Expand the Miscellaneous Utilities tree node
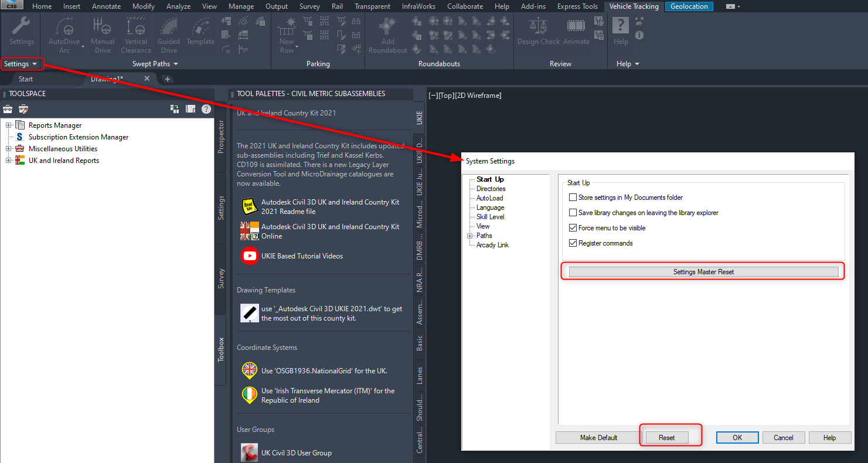 [x=9, y=149]
